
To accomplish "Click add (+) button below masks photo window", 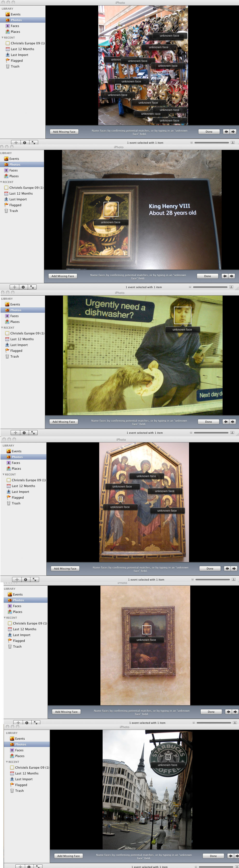I will 15,142.
